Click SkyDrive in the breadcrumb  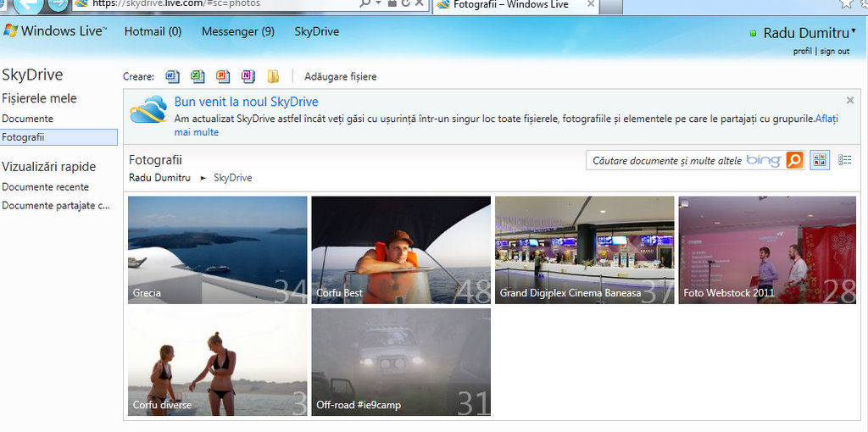pyautogui.click(x=232, y=178)
